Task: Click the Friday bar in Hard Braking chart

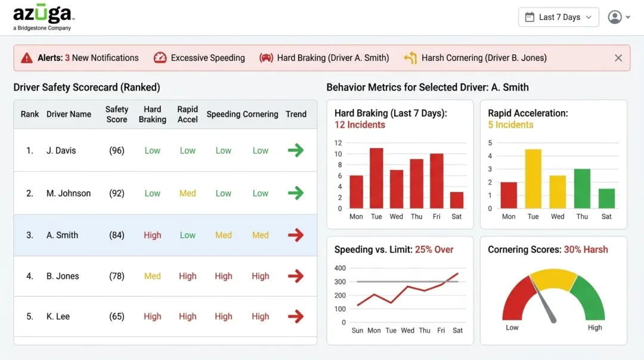Action: (x=436, y=181)
